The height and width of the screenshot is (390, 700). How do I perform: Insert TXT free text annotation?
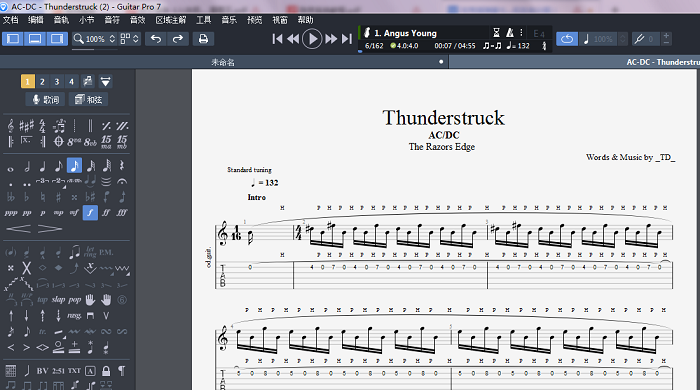coord(74,371)
